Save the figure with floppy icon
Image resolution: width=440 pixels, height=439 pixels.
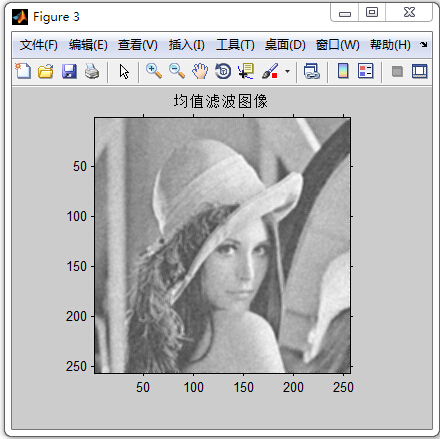pos(69,71)
